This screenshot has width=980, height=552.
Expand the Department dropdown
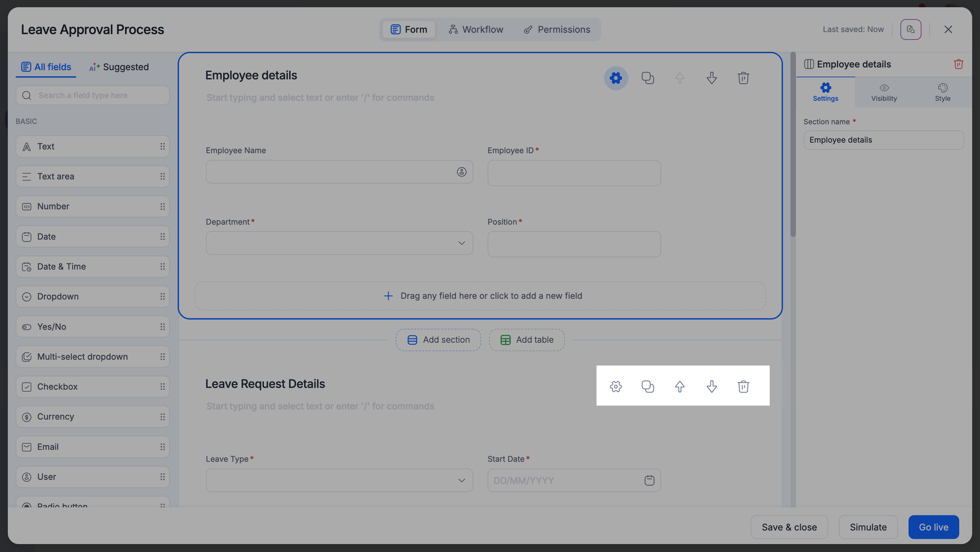click(461, 243)
